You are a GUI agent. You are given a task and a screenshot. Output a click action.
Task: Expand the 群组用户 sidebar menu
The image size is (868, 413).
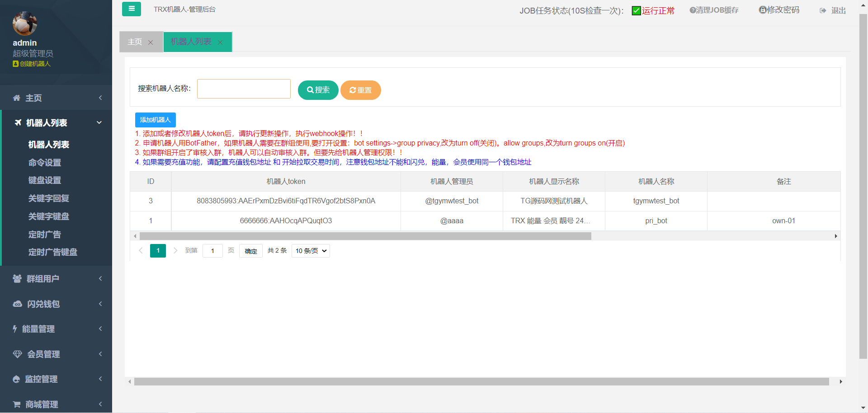(56, 279)
